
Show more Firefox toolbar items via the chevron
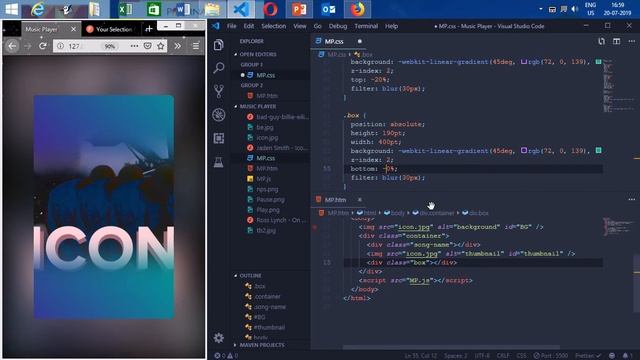click(x=178, y=46)
